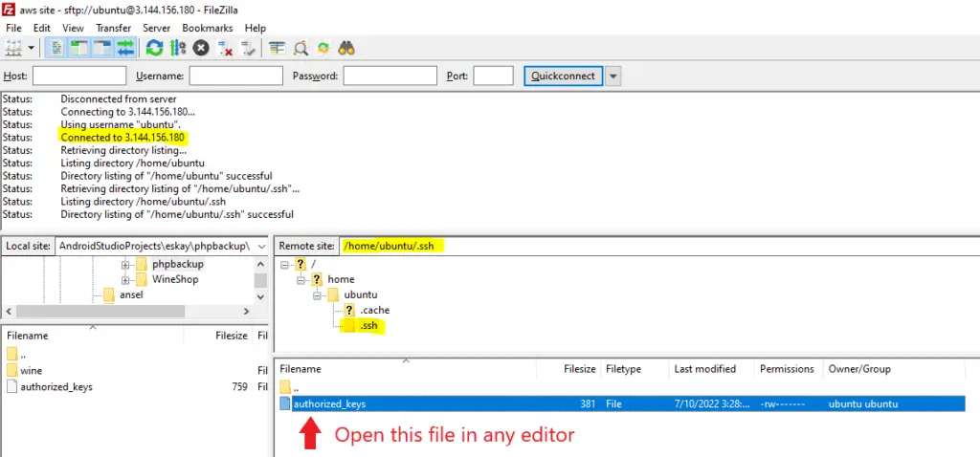The width and height of the screenshot is (980, 457).
Task: Sort remote files by Last modified
Action: 712,369
